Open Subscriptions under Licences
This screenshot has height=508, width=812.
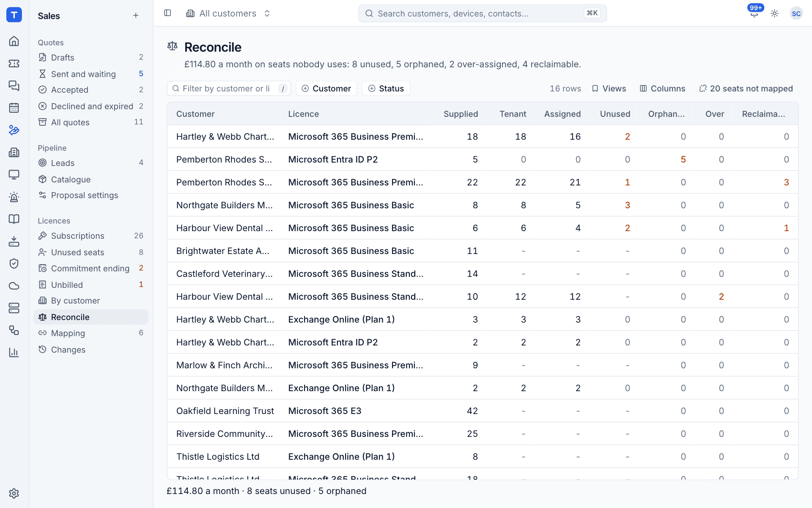click(91, 236)
